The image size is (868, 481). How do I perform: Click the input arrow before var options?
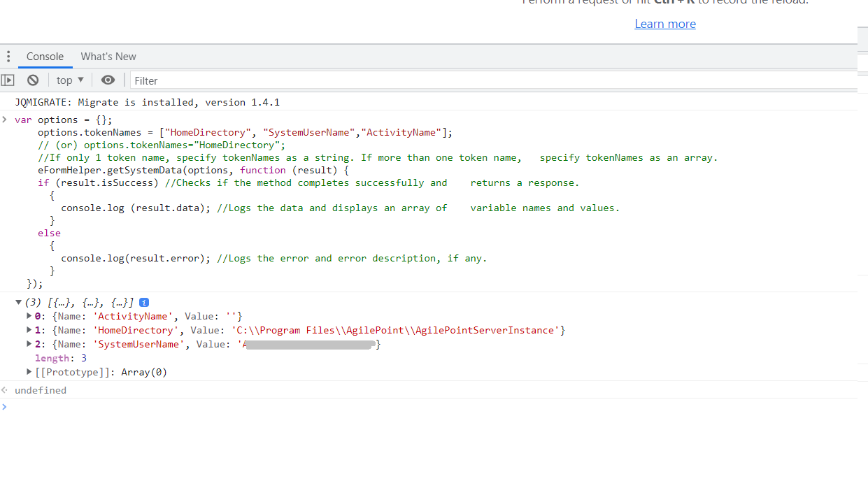click(6, 120)
